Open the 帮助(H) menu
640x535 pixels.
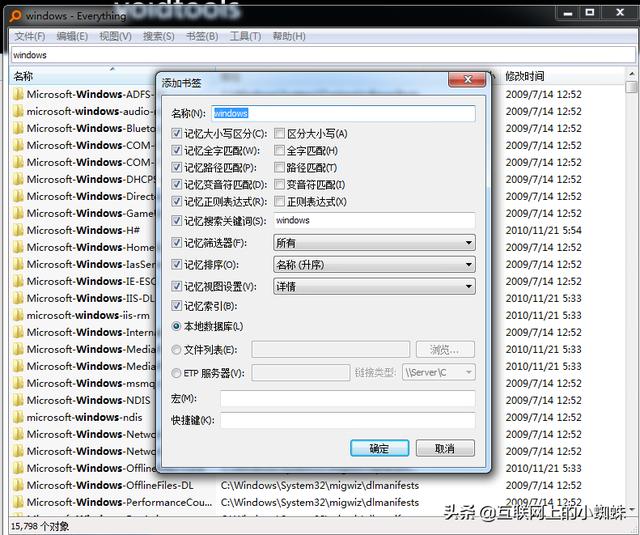pyautogui.click(x=289, y=37)
